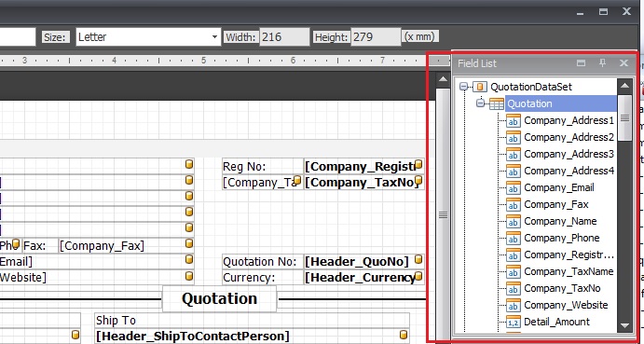Select Company_Website in Field List
Image resolution: width=644 pixels, height=344 pixels.
click(566, 306)
